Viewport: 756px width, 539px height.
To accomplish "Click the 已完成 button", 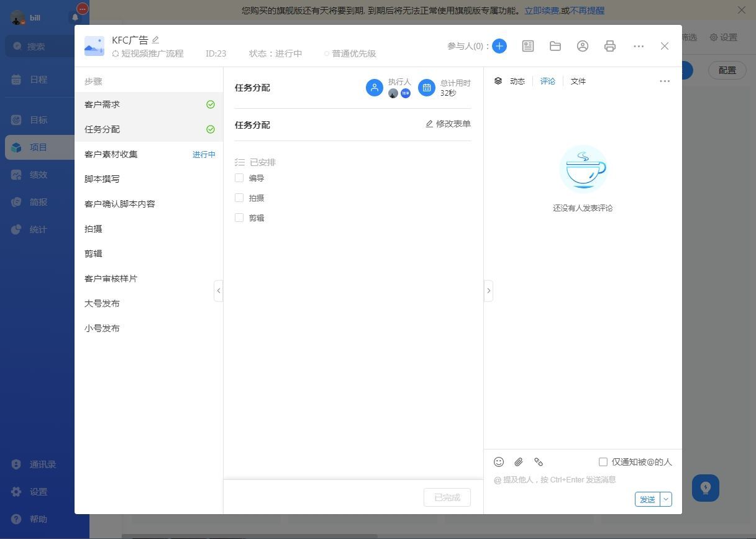I will click(x=447, y=497).
